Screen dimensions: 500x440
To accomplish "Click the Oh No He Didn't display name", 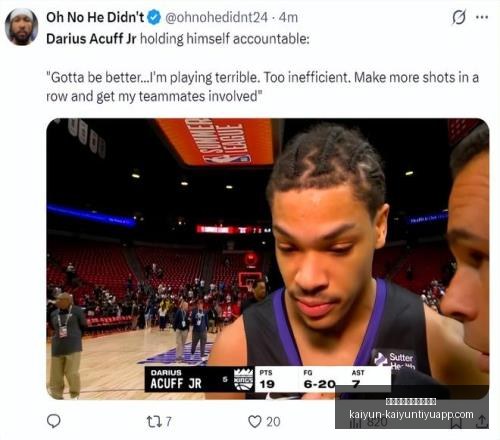I will [x=95, y=17].
